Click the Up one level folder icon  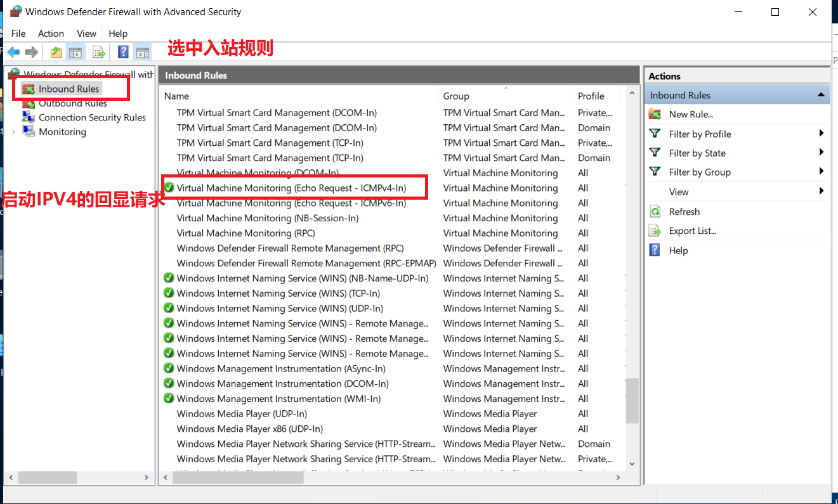tap(56, 52)
